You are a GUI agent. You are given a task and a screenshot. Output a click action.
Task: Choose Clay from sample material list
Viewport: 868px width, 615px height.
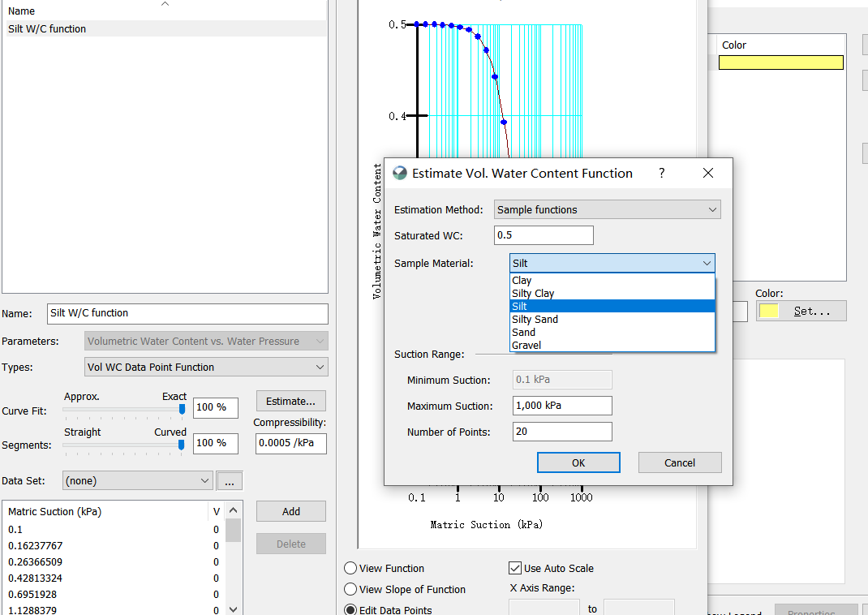(522, 281)
